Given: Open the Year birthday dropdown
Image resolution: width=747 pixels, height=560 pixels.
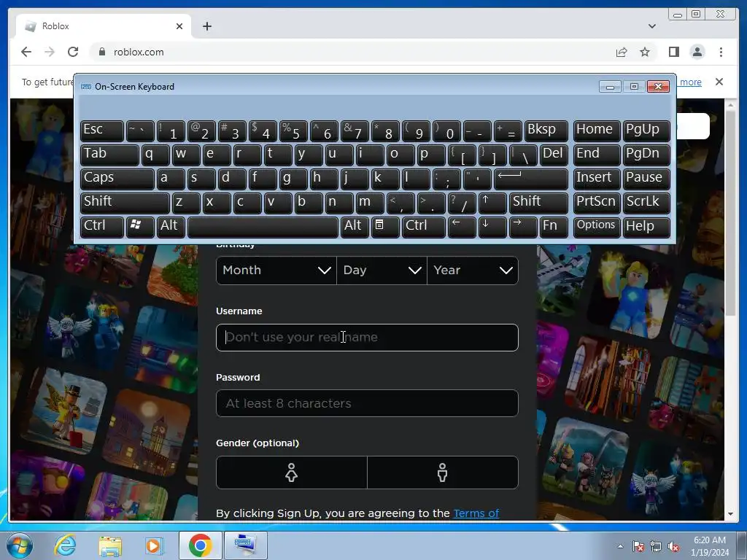Looking at the screenshot, I should tap(473, 271).
